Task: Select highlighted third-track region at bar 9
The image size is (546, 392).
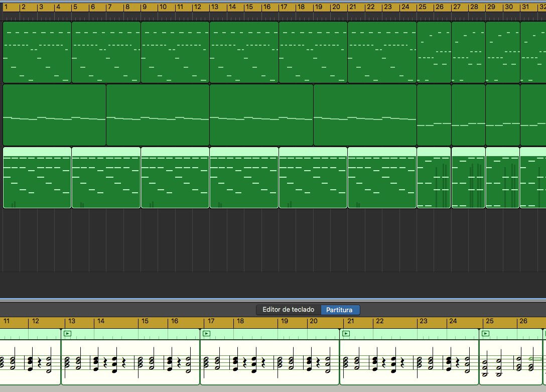Action: (x=175, y=178)
